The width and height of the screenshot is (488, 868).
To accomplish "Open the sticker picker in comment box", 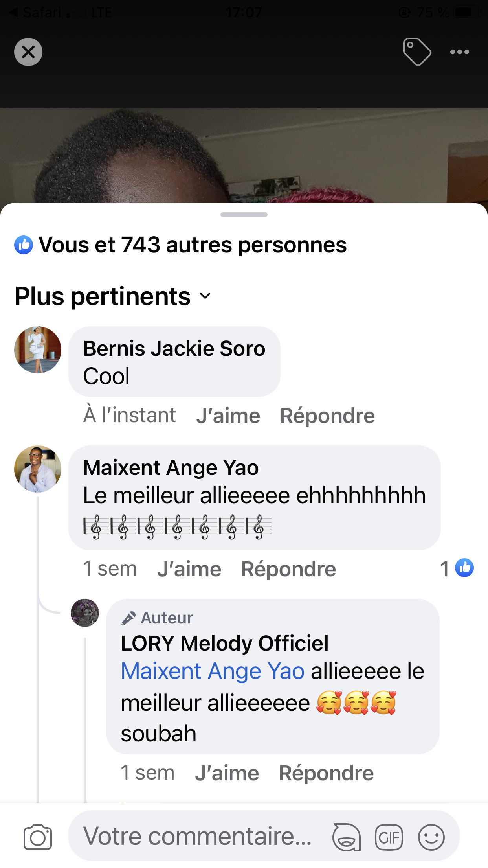I will [x=346, y=837].
